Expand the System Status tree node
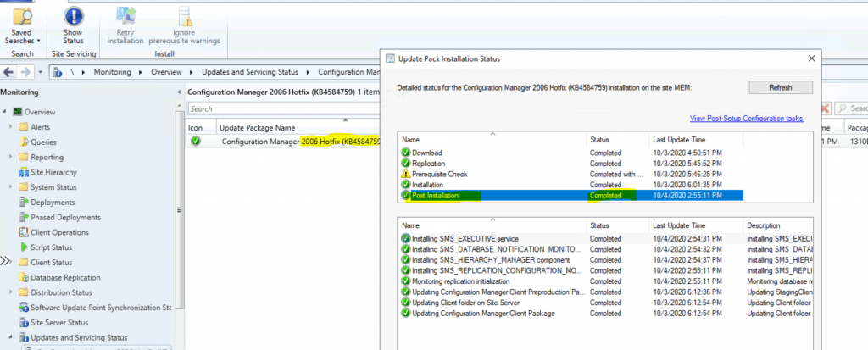Image resolution: width=868 pixels, height=350 pixels. click(x=10, y=187)
